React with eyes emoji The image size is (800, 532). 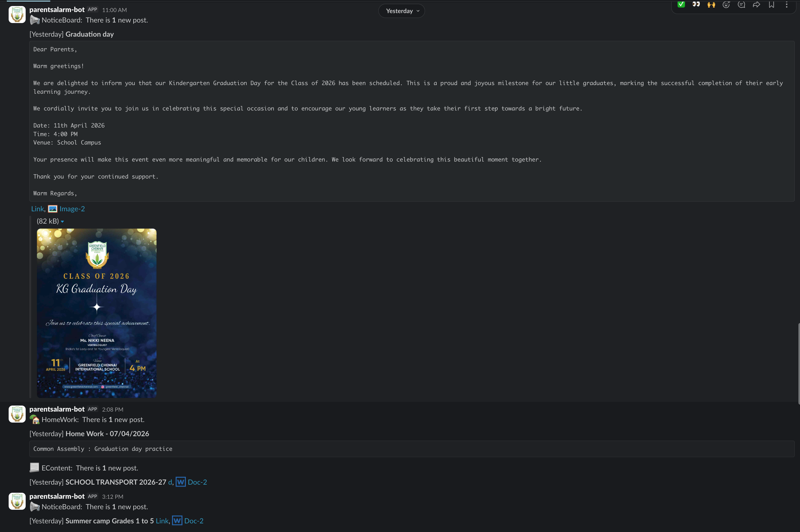(x=696, y=4)
